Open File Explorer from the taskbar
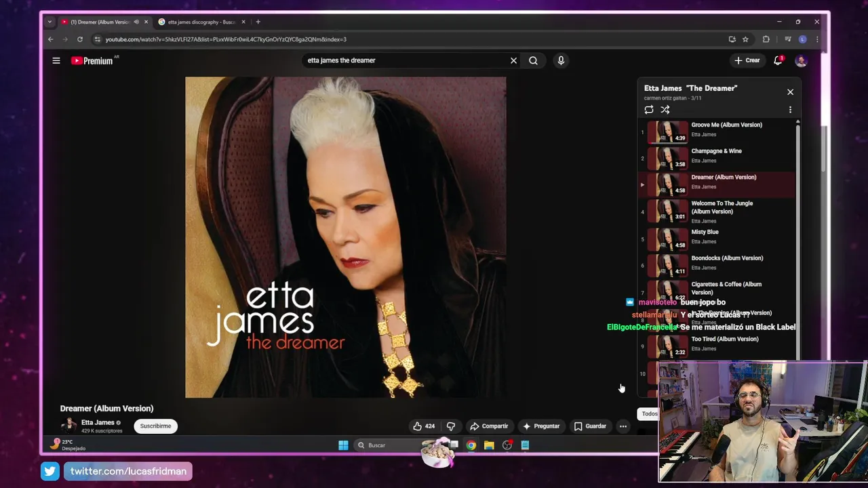This screenshot has width=868, height=488. coord(489,445)
